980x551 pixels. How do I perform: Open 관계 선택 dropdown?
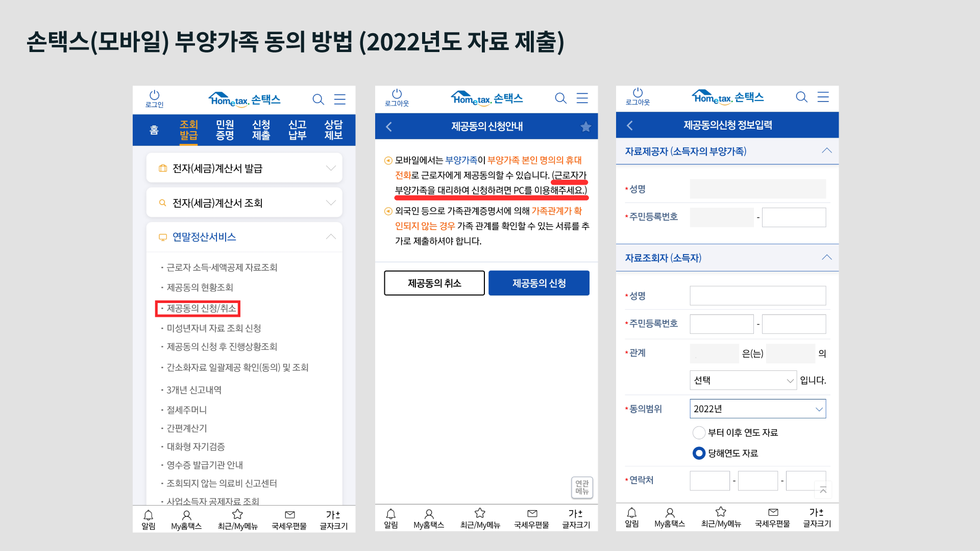tap(743, 380)
